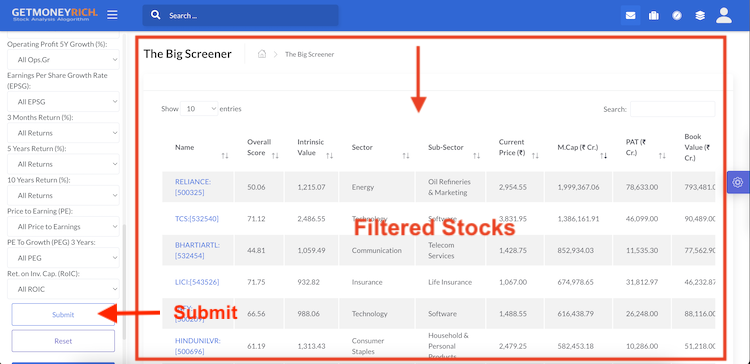Open the RELIANCE:[500325] stock link

[x=193, y=187]
